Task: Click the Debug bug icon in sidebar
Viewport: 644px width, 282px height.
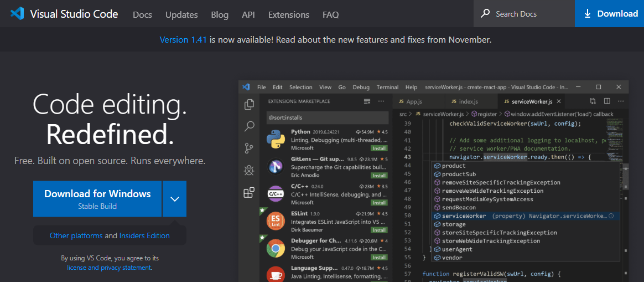Action: point(249,170)
